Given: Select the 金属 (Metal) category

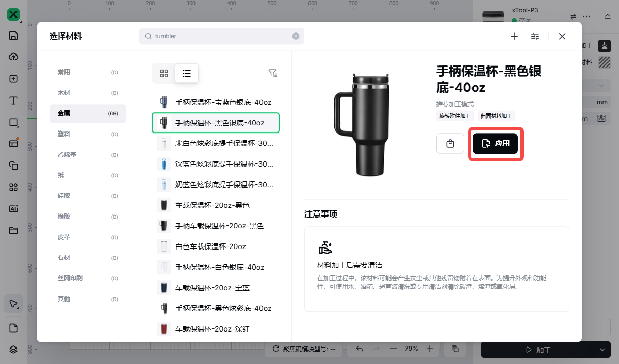Looking at the screenshot, I should [88, 113].
